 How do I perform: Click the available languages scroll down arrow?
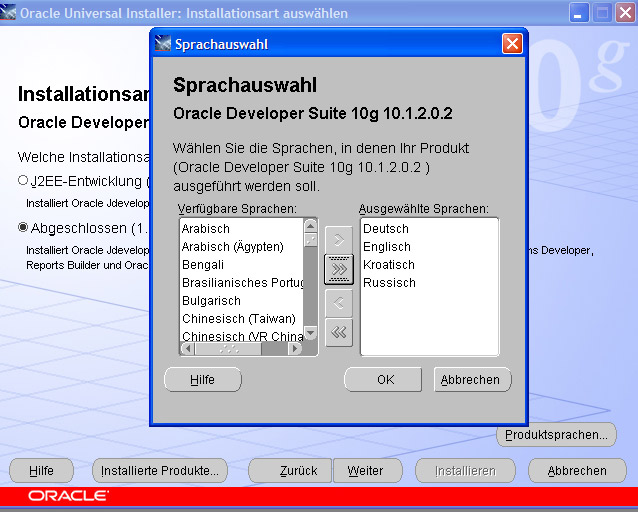pyautogui.click(x=310, y=333)
